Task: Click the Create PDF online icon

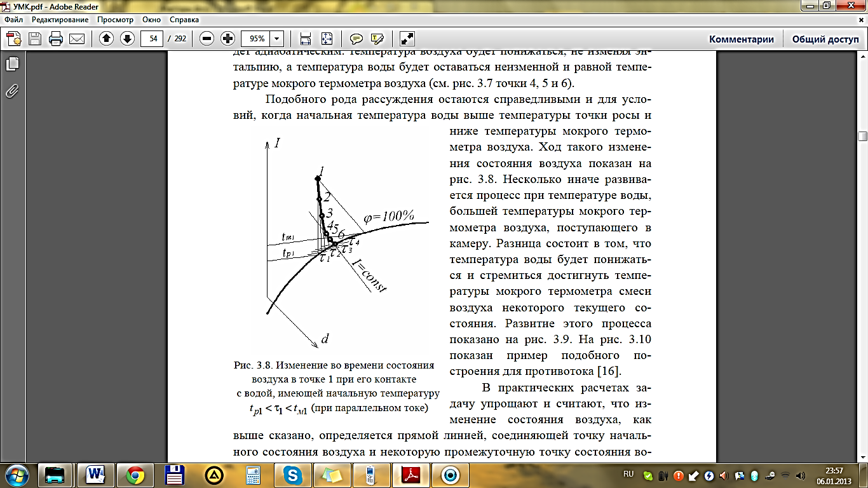Action: [14, 39]
